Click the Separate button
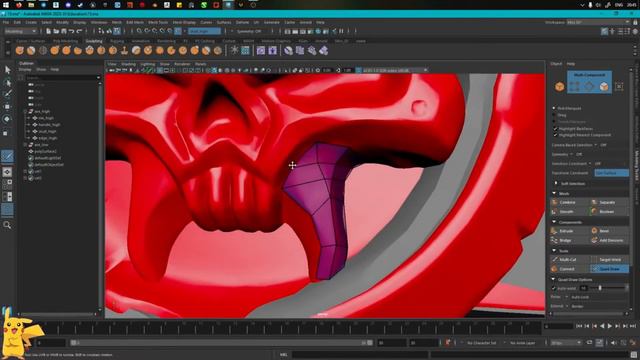The height and width of the screenshot is (360, 640). pos(609,202)
